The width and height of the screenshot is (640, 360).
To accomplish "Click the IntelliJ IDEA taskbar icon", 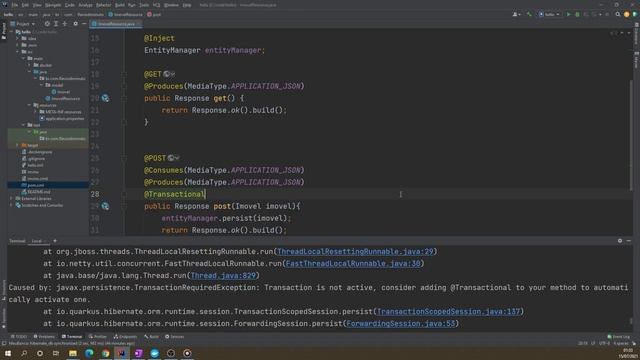I will (122, 353).
